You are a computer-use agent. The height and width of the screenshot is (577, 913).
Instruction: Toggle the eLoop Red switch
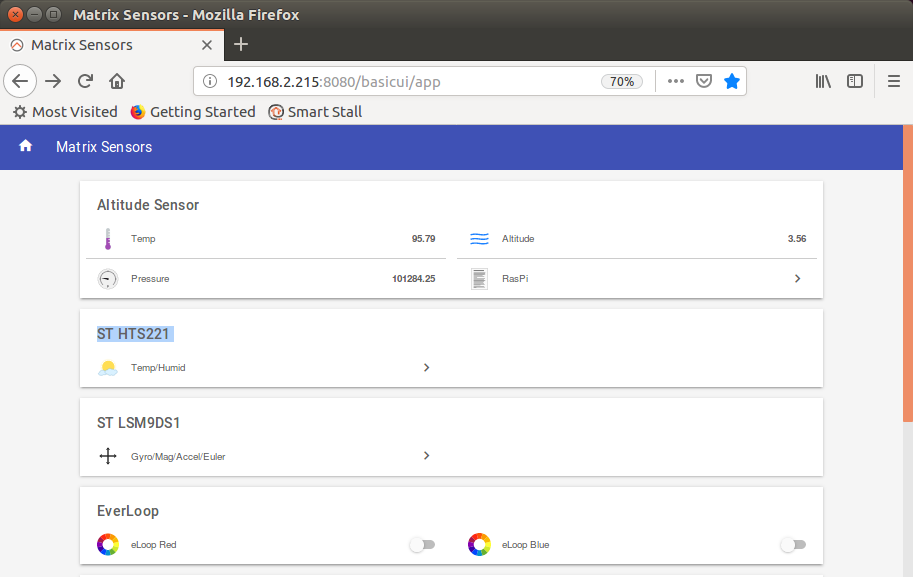click(x=422, y=544)
